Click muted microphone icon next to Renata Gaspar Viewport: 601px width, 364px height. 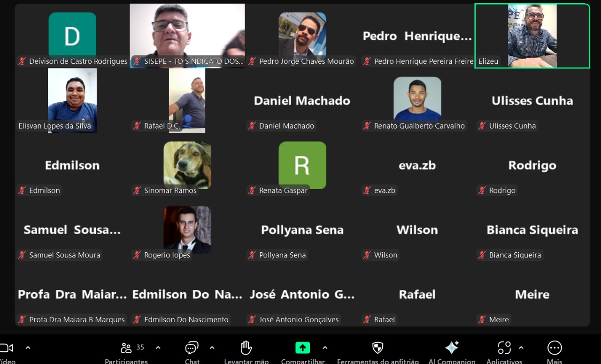pos(252,190)
